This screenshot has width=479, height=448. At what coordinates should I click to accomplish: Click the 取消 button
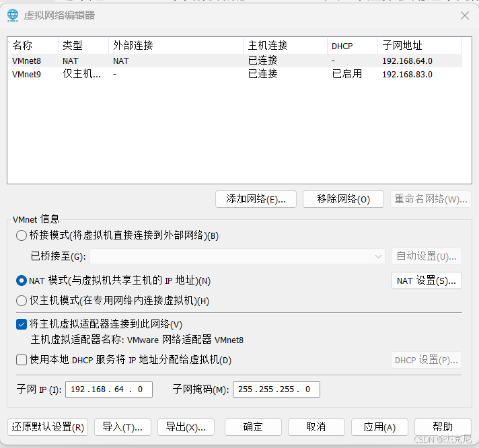click(x=316, y=427)
